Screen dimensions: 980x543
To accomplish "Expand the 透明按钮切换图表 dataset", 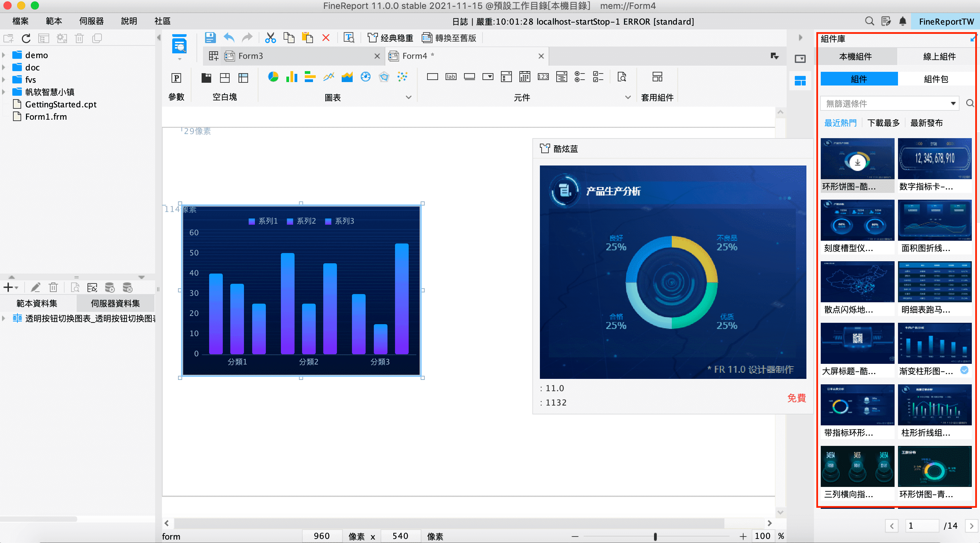I will (x=4, y=318).
